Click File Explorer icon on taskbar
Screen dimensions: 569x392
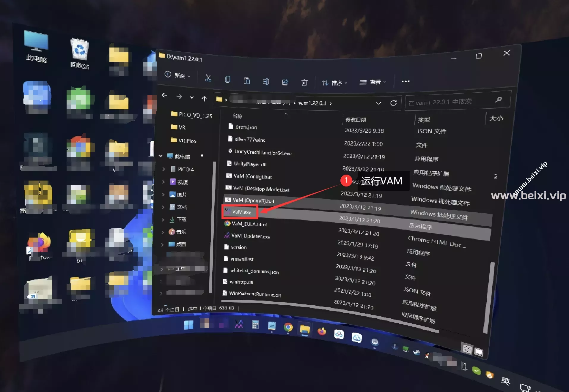click(305, 330)
